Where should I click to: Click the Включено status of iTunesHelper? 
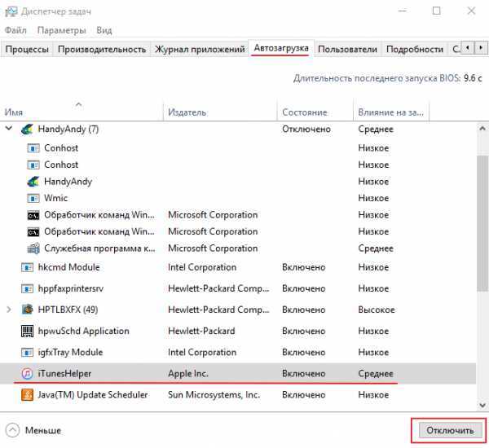pyautogui.click(x=304, y=374)
